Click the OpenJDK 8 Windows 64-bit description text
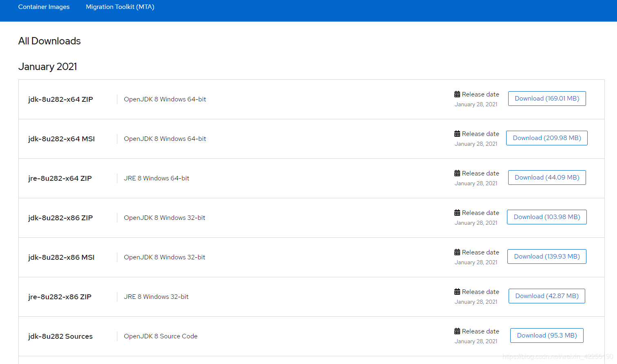This screenshot has width=617, height=364. [165, 99]
